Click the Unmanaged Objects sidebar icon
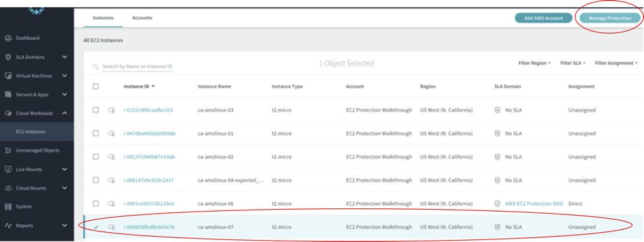 tap(8, 150)
